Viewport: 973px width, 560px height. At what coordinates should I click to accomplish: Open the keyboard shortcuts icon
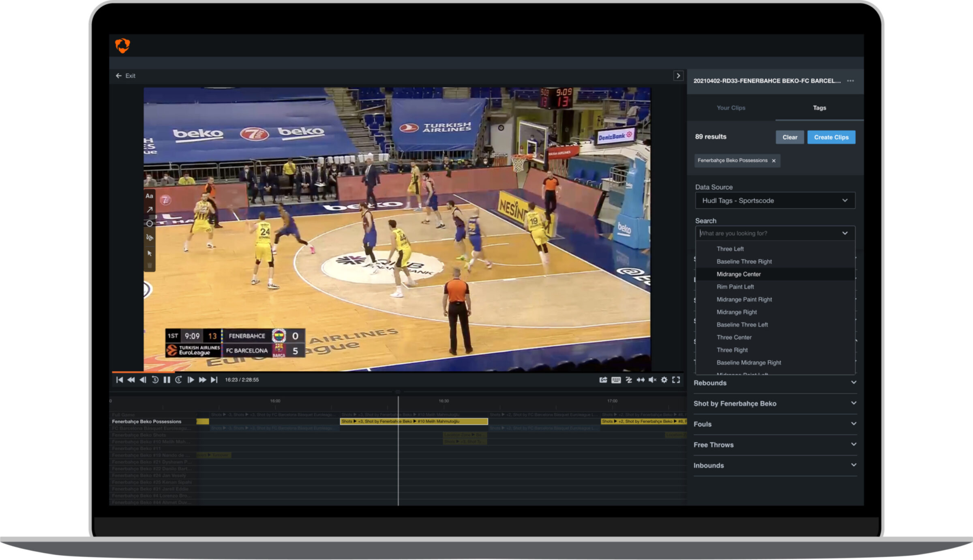click(616, 380)
